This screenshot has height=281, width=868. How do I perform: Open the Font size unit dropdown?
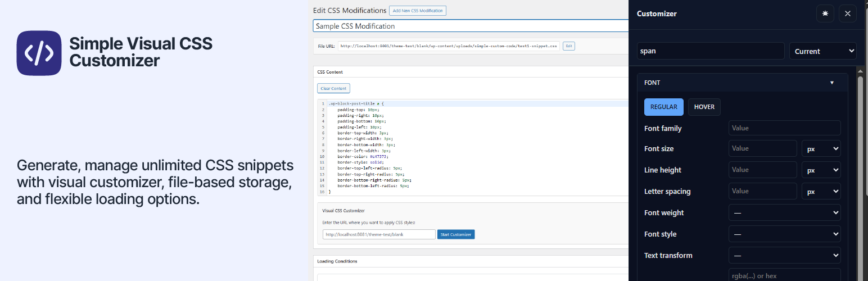coord(821,149)
